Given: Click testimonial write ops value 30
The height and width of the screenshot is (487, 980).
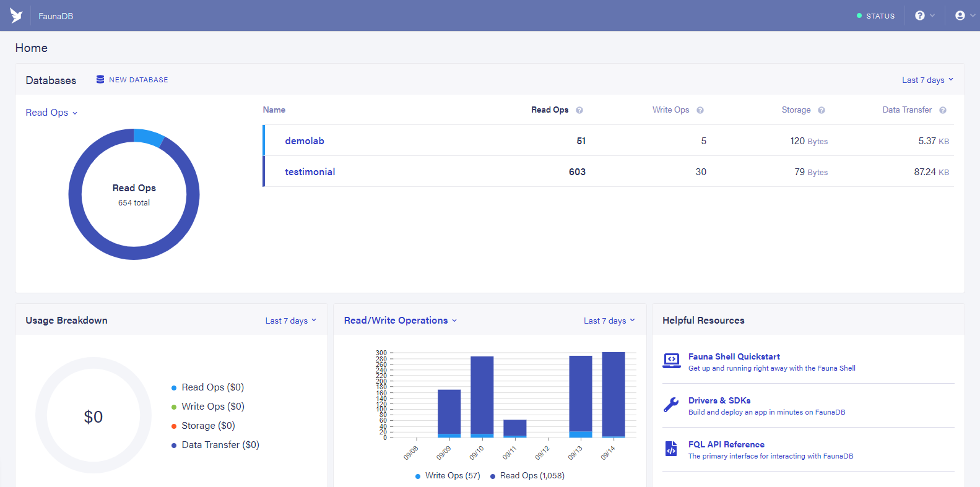Looking at the screenshot, I should click(701, 172).
